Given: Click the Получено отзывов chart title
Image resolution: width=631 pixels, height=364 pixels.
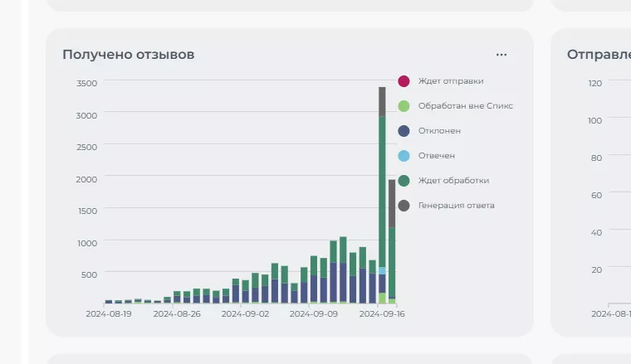Looking at the screenshot, I should [129, 55].
